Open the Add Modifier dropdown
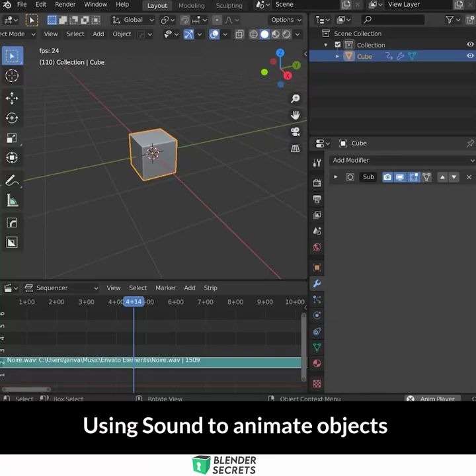 click(403, 160)
